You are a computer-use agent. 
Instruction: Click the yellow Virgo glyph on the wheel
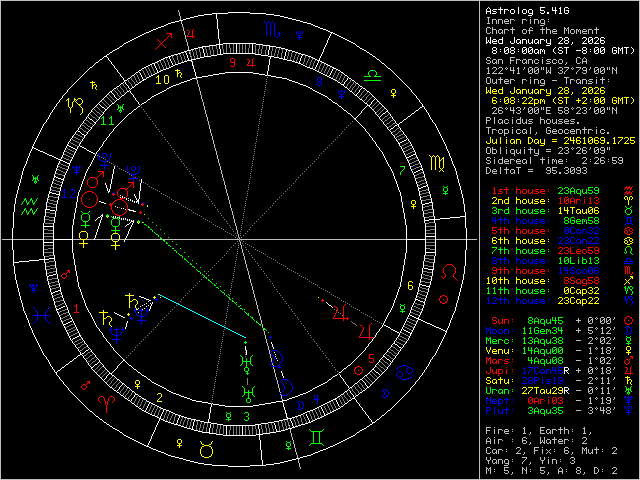tap(437, 160)
